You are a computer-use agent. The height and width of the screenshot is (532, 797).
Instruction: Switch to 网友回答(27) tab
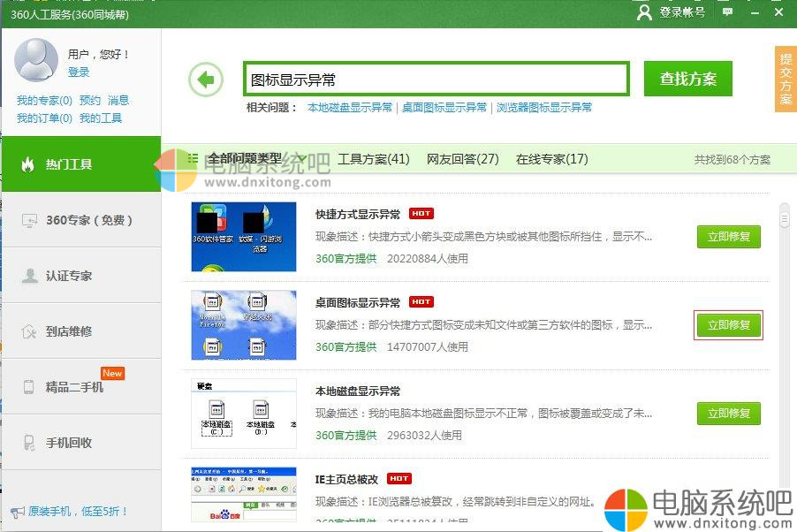462,159
